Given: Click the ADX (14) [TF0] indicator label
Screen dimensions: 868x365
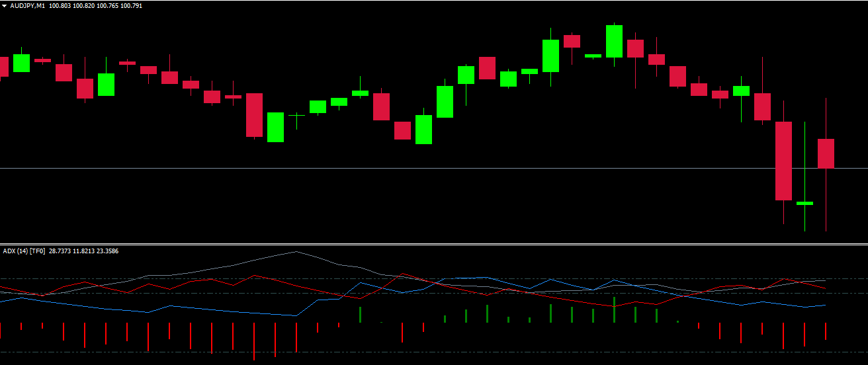Looking at the screenshot, I should point(23,251).
